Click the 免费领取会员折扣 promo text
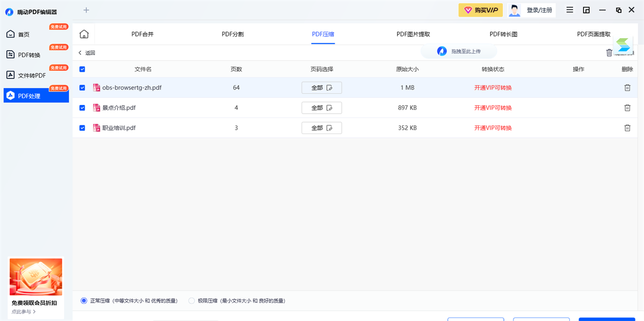 click(34, 303)
